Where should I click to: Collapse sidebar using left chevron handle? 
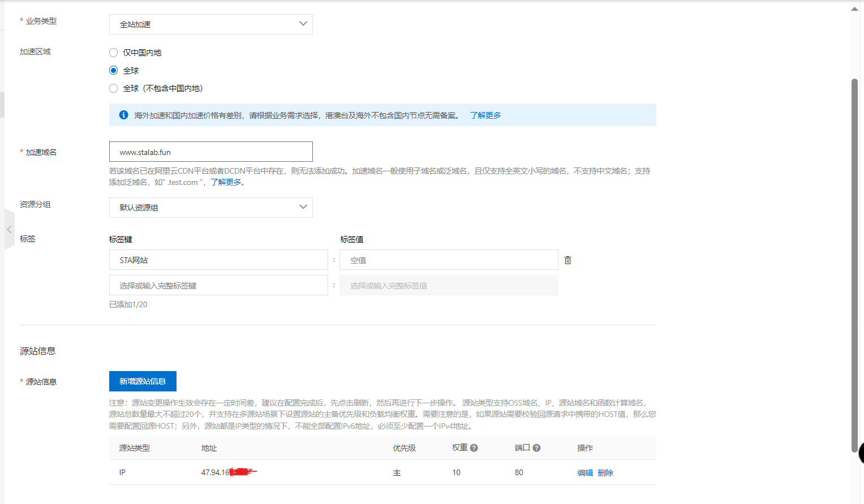[x=9, y=230]
